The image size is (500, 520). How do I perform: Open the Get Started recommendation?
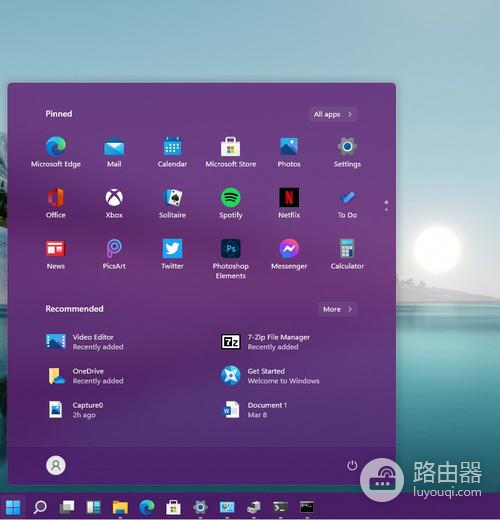(x=270, y=376)
